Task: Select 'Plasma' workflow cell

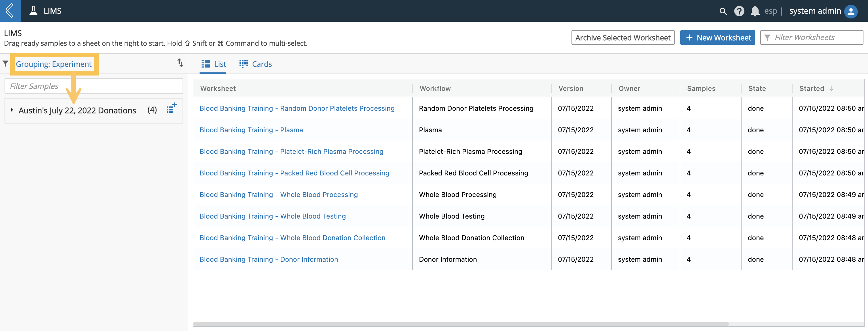Action: 430,130
